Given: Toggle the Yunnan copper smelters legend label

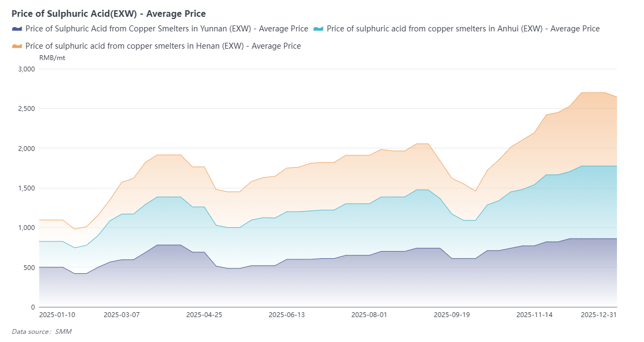Looking at the screenshot, I should coord(167,29).
